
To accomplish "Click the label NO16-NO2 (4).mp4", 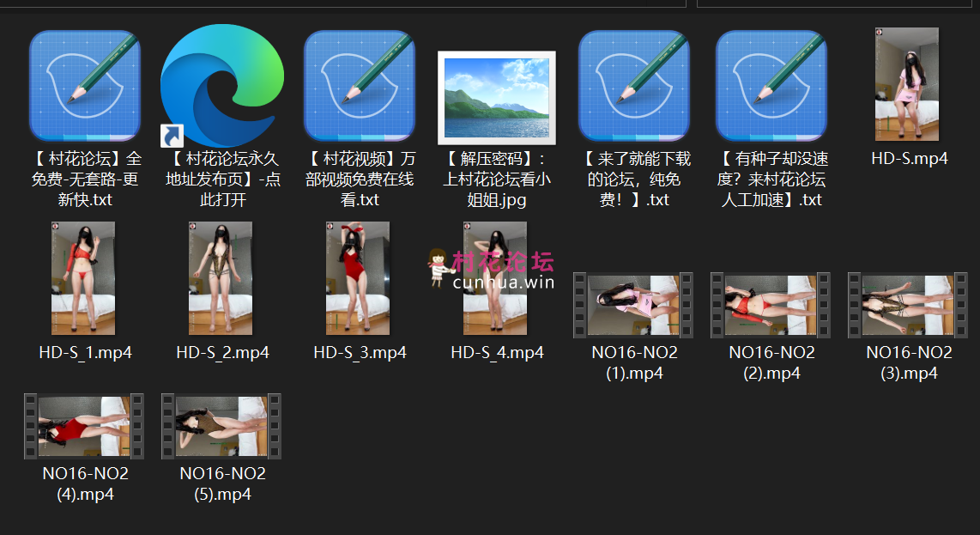I will [86, 483].
